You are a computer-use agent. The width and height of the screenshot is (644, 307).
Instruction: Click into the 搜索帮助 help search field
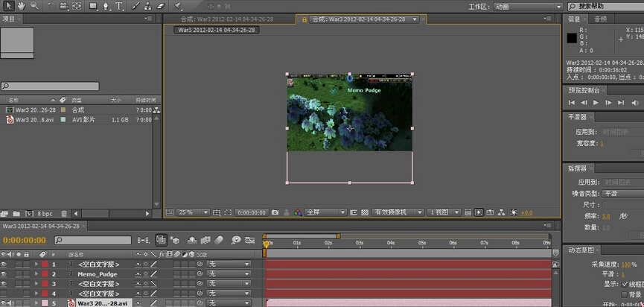click(x=606, y=7)
